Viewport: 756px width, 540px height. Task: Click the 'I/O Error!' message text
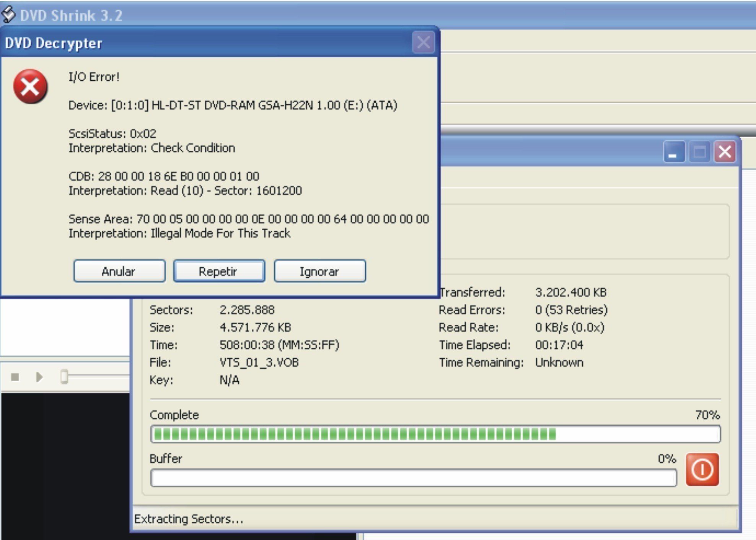94,77
